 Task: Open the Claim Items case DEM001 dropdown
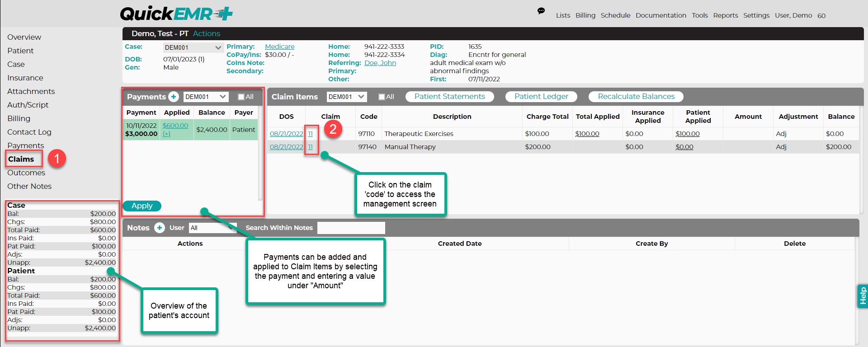tap(347, 97)
